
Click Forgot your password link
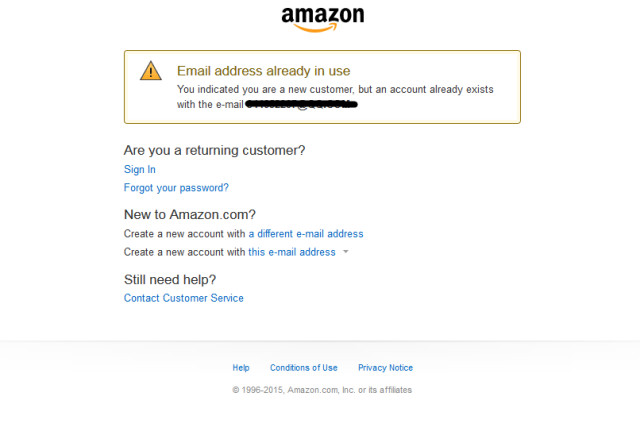176,188
